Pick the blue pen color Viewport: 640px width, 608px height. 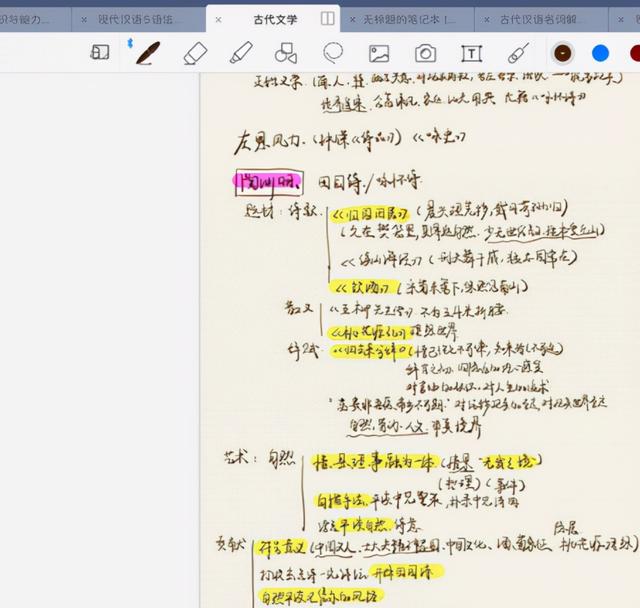600,53
